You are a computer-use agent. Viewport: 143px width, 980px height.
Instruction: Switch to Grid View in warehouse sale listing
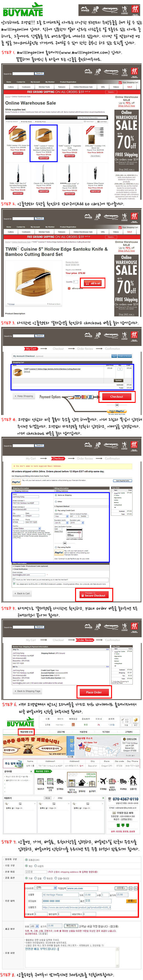point(89,121)
